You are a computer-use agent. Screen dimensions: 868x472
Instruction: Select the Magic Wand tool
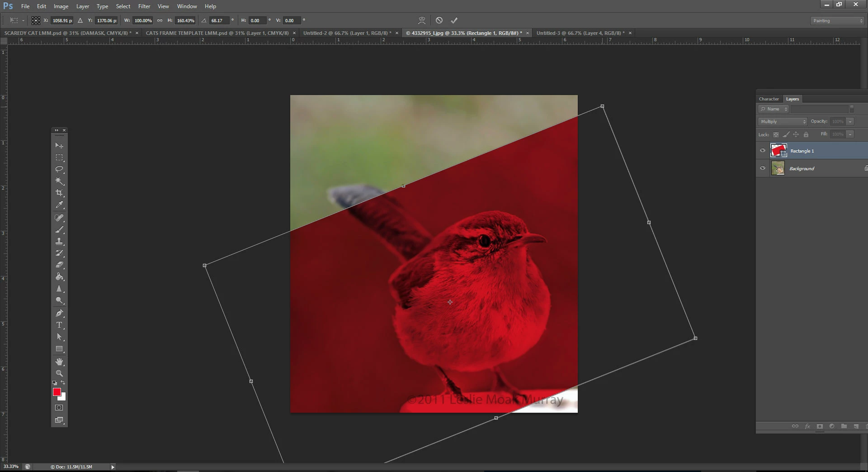(x=59, y=181)
